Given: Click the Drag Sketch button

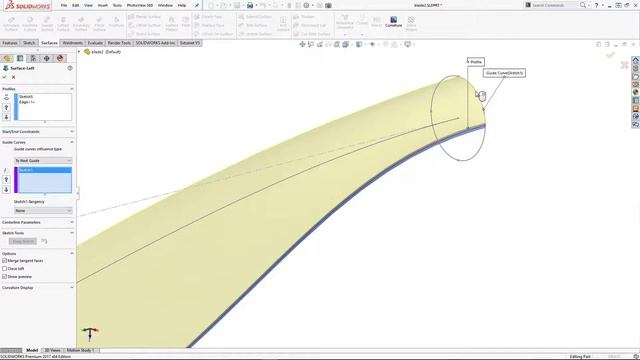Looking at the screenshot, I should click(x=23, y=241).
